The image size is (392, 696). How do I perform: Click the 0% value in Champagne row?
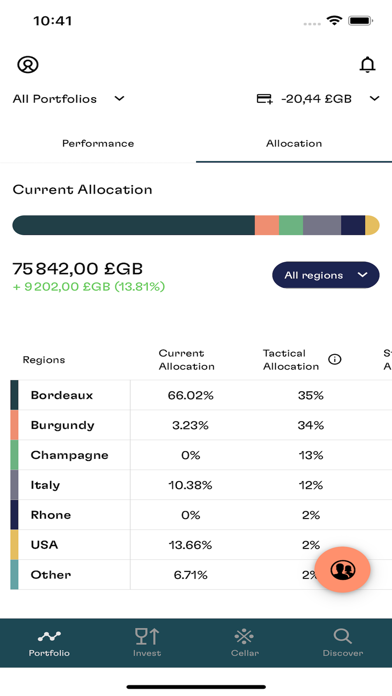(x=190, y=455)
